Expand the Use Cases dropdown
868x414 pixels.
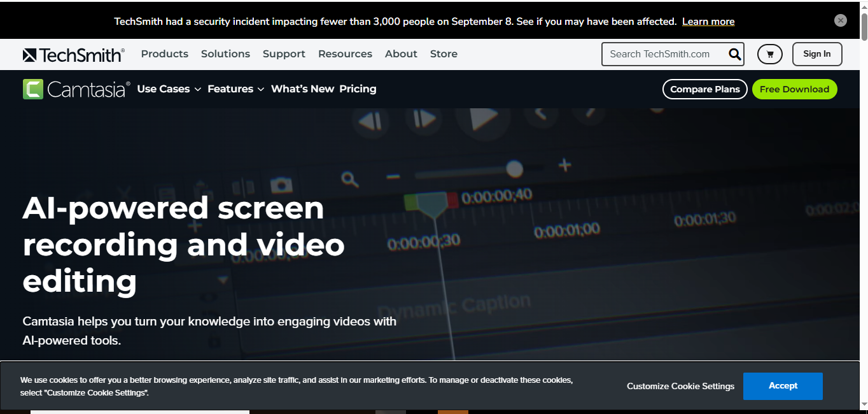click(x=169, y=89)
